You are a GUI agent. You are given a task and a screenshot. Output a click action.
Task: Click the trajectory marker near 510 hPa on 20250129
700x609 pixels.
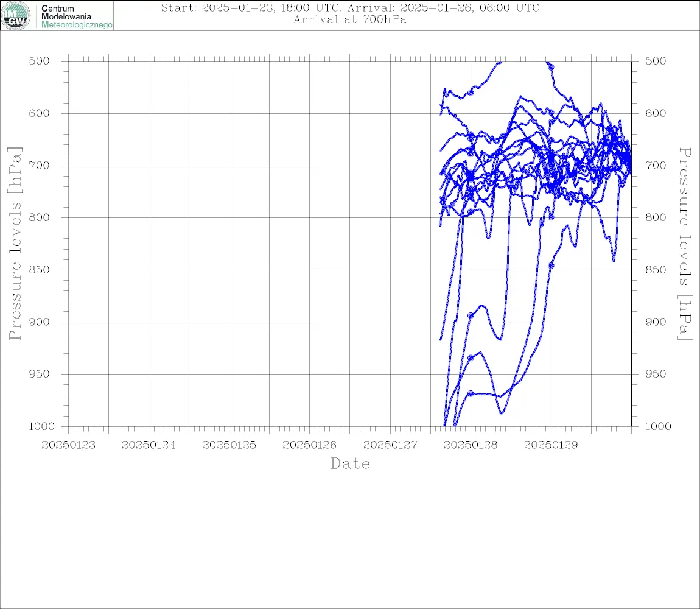point(551,68)
